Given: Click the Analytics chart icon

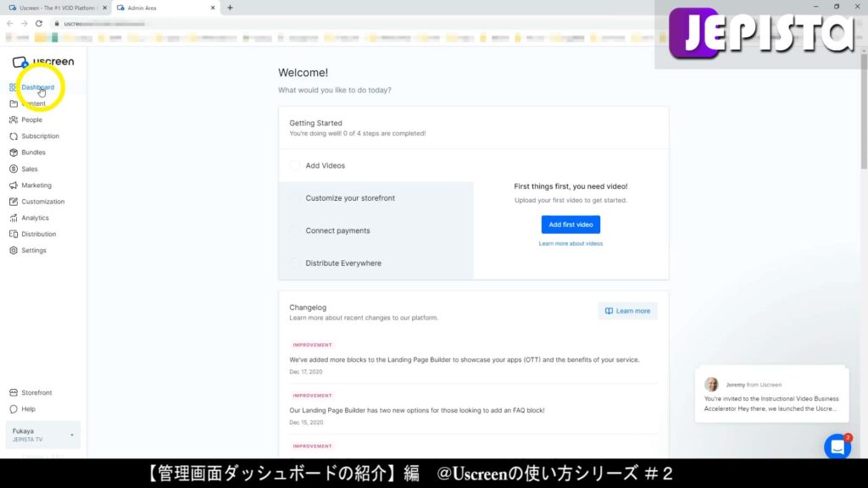Looking at the screenshot, I should (x=14, y=218).
